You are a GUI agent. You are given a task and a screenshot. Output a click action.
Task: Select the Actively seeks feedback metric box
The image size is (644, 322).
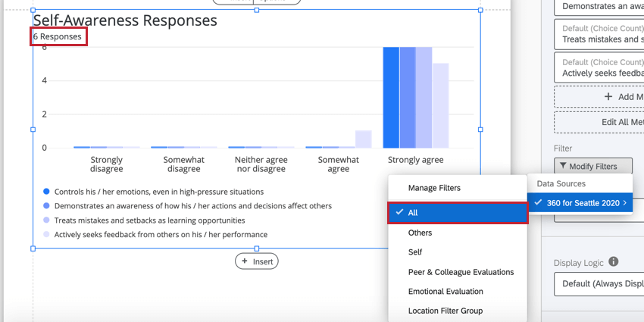tap(599, 67)
